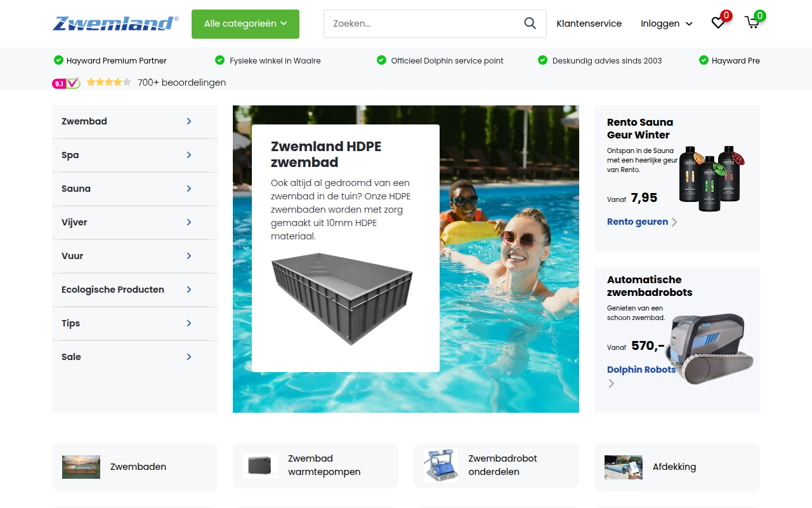Click the Zwembaden category thumbnail

[x=81, y=467]
